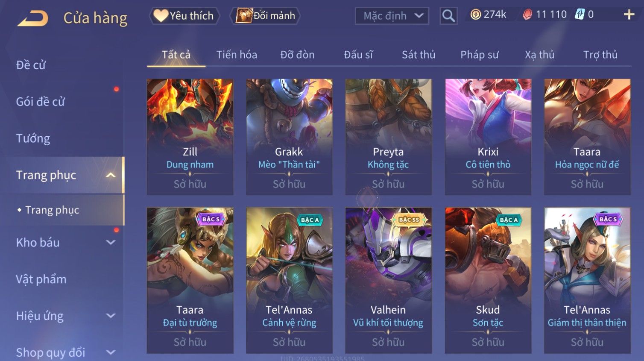Open Zill Dung nham skin card

pyautogui.click(x=190, y=137)
